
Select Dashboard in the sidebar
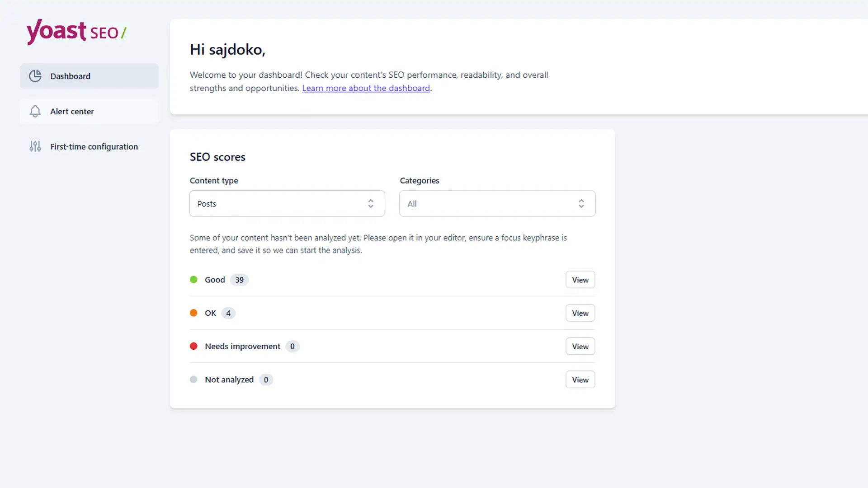(x=70, y=76)
